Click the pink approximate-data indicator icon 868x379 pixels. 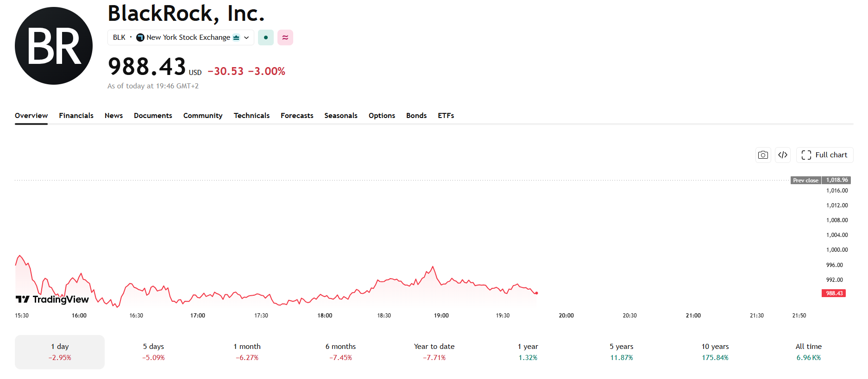coord(285,37)
